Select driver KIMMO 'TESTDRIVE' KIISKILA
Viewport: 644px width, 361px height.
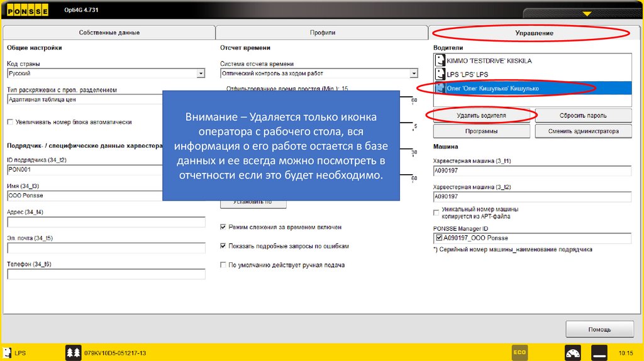tap(533, 61)
